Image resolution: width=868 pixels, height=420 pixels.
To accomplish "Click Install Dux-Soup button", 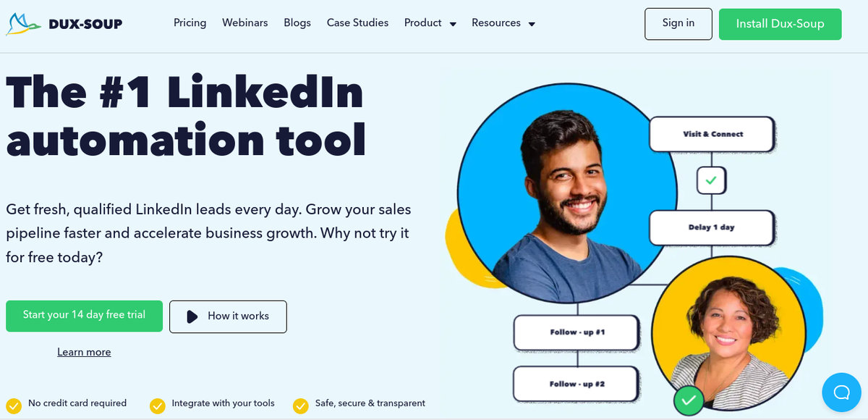I will click(780, 24).
